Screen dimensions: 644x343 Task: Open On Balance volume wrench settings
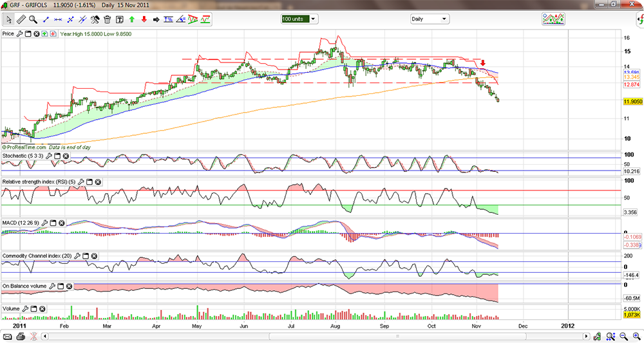click(x=52, y=286)
